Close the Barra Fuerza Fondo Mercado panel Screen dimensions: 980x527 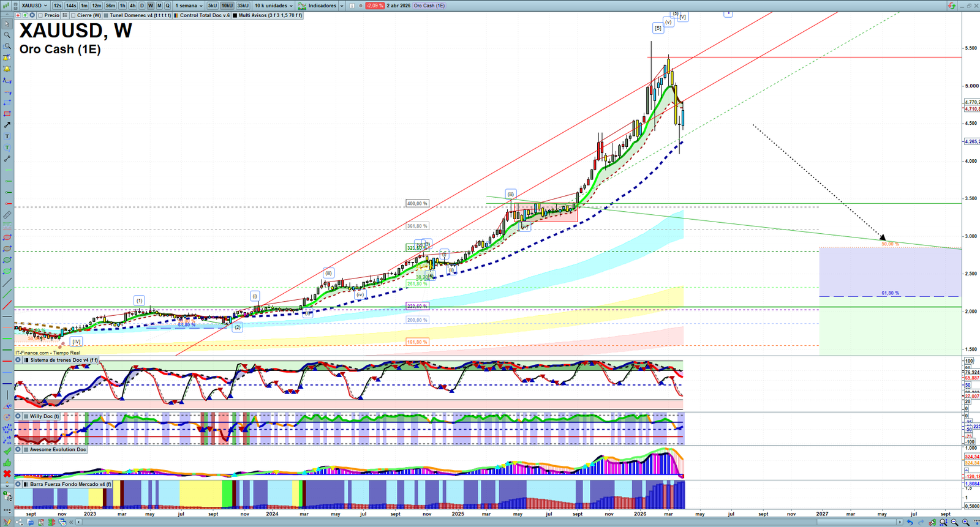tap(18, 484)
